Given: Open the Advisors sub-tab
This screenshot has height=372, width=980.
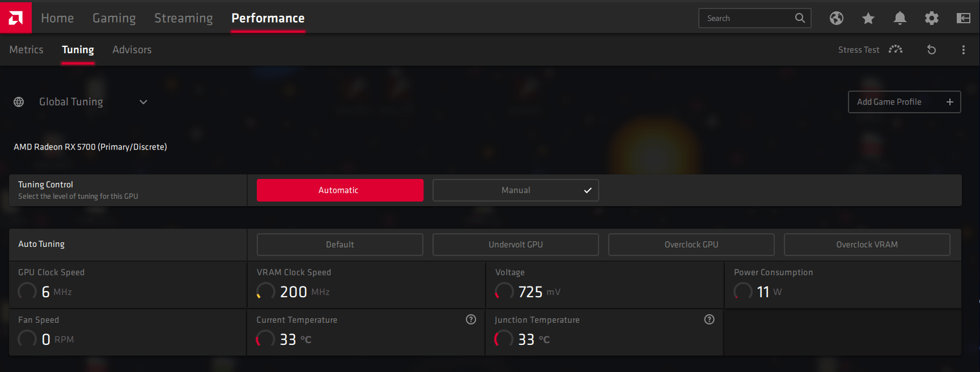Looking at the screenshot, I should 132,50.
